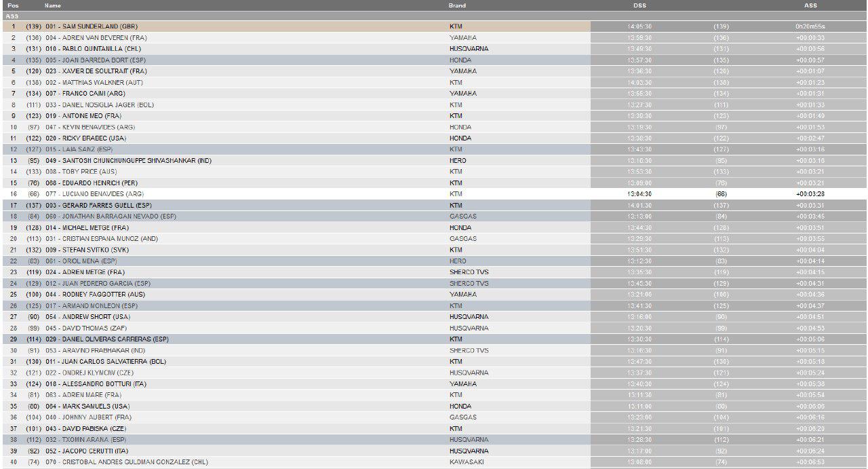This screenshot has height=469, width=868.
Task: Click the DSS column header
Action: (x=639, y=5)
